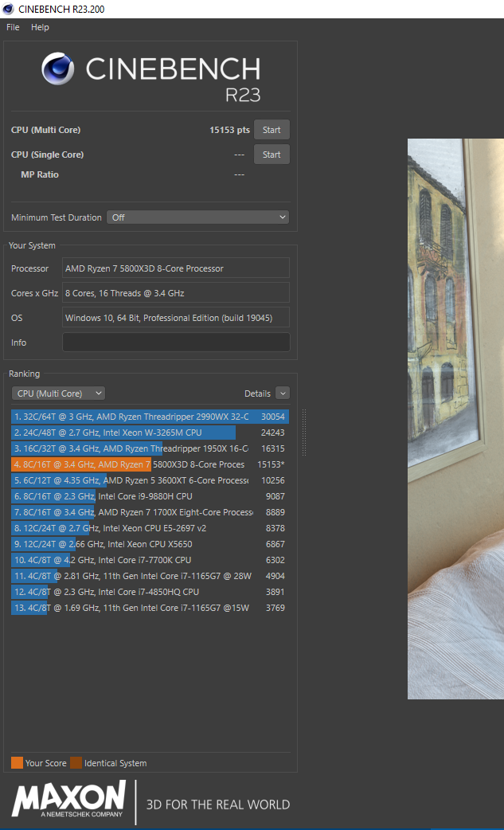Click the orange Your Score legend swatch
This screenshot has height=830, width=504.
click(x=17, y=763)
